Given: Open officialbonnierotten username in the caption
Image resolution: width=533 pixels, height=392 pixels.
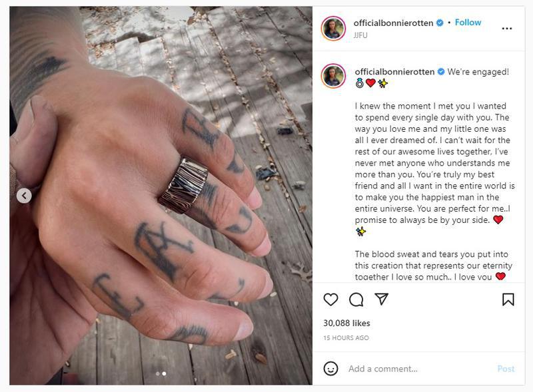Looking at the screenshot, I should pyautogui.click(x=394, y=72).
